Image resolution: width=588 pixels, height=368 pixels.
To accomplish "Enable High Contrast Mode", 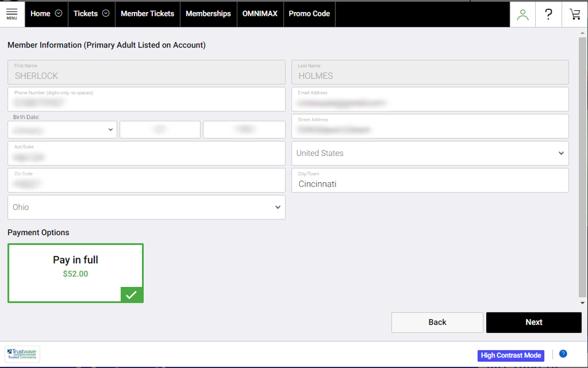I will (x=511, y=355).
